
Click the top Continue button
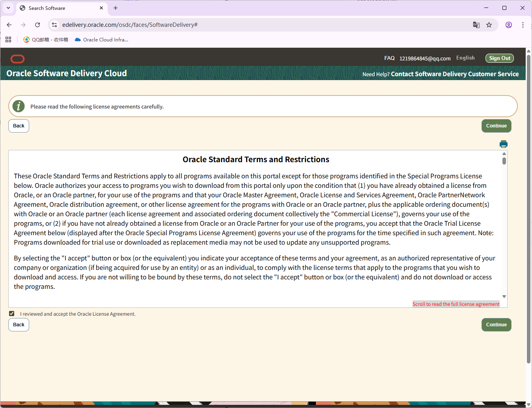pyautogui.click(x=496, y=126)
